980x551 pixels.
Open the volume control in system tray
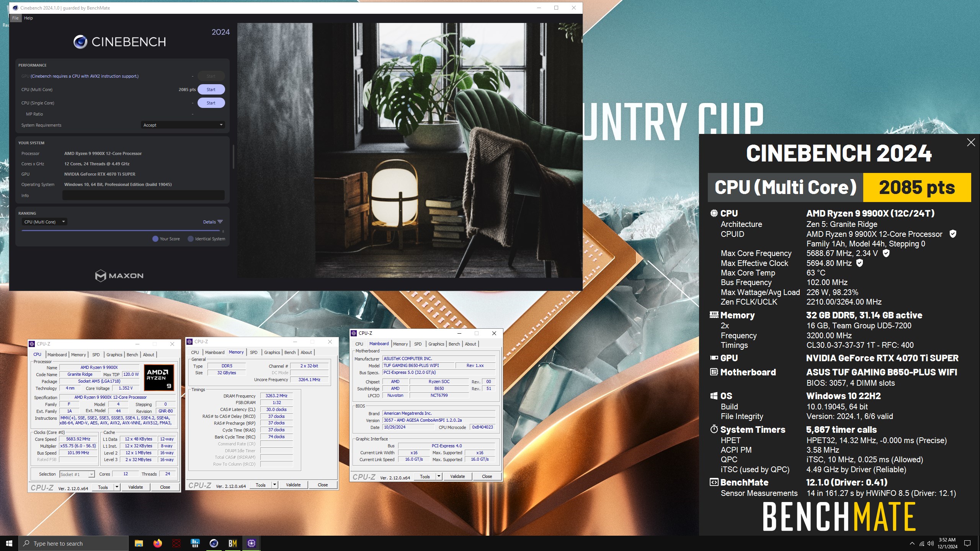click(931, 544)
